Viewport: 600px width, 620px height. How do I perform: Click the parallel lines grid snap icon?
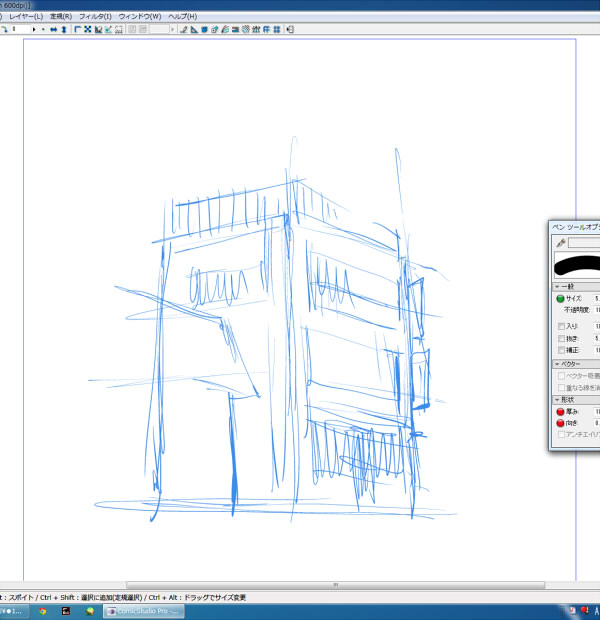pyautogui.click(x=266, y=29)
